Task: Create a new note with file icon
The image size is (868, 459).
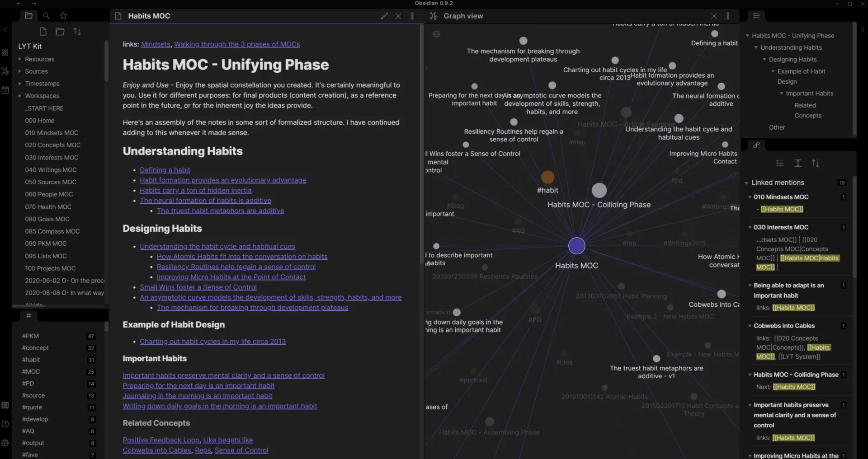Action: pos(43,32)
